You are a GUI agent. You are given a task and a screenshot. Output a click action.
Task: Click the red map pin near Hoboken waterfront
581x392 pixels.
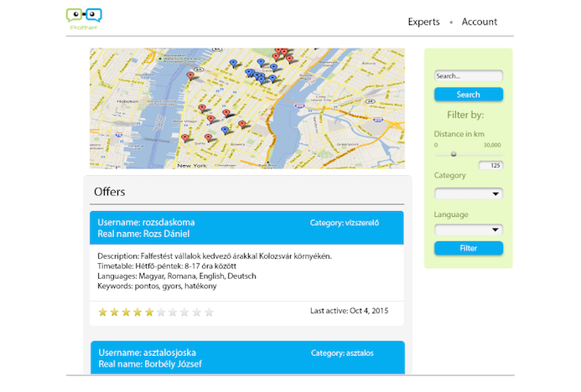click(x=190, y=75)
